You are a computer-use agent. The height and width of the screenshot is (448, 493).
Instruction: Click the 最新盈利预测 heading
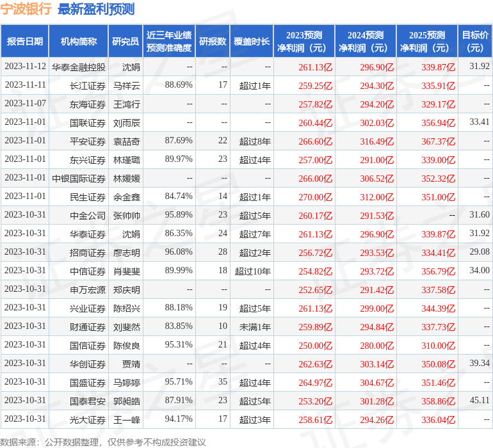click(x=96, y=9)
